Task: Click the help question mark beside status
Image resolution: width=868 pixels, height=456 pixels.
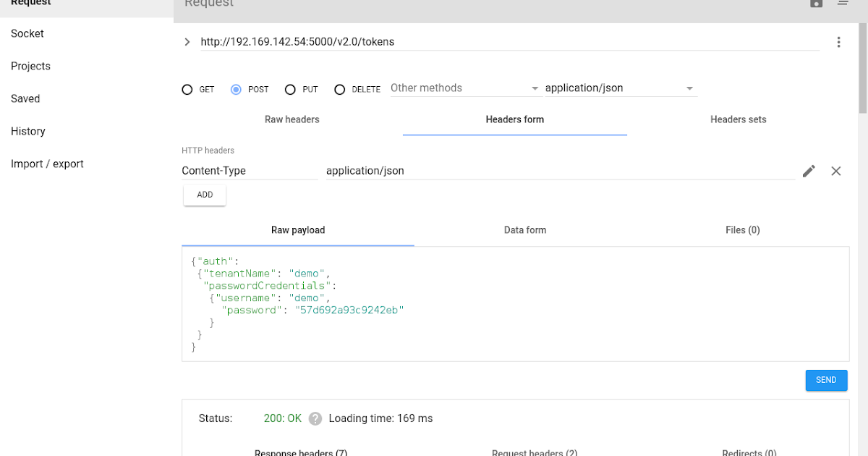Action: [x=315, y=418]
